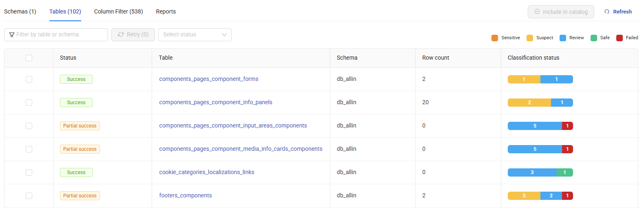The height and width of the screenshot is (208, 644).
Task: Open the cookie_categories_localizations_links table link
Action: 206,172
